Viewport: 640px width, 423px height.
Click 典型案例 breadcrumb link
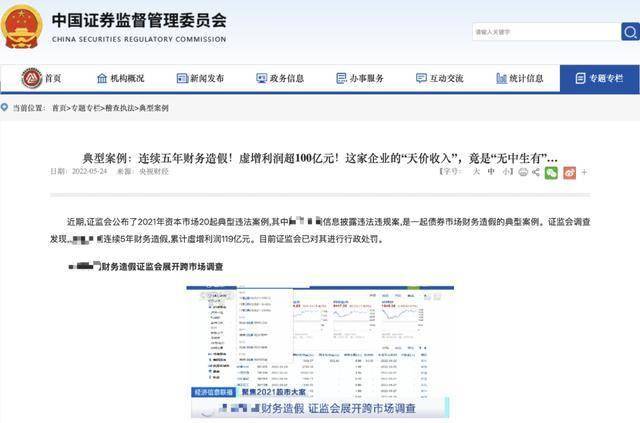153,107
